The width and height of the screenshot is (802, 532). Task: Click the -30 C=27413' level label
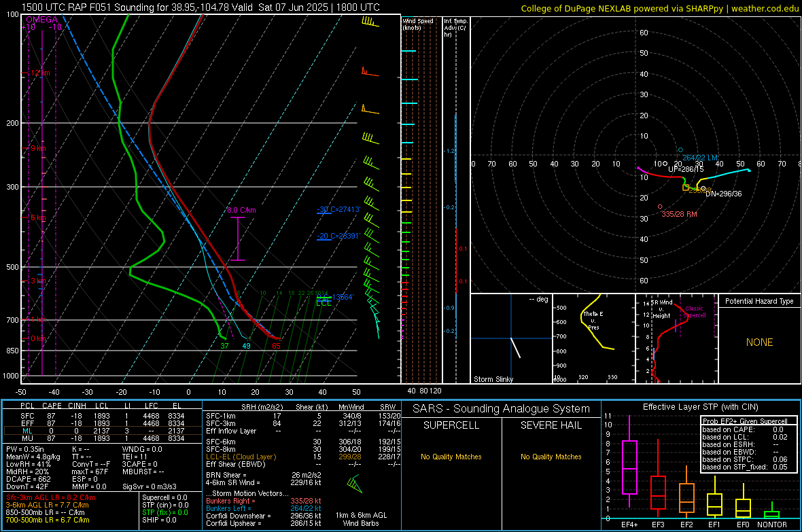pyautogui.click(x=338, y=209)
